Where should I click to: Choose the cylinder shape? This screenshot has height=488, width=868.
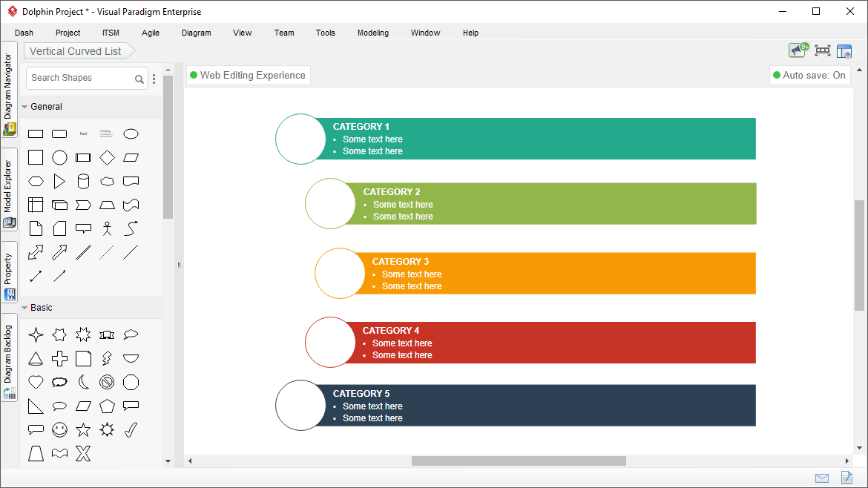point(83,182)
